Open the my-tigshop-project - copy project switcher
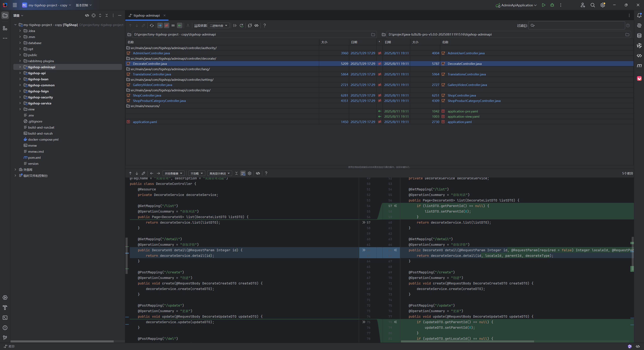Screen dimensions: 644x350 47,5
